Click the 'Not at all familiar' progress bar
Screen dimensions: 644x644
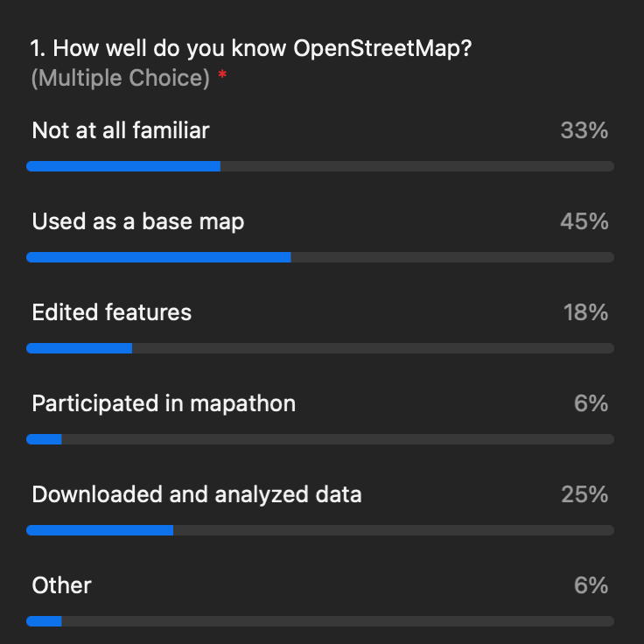320,166
